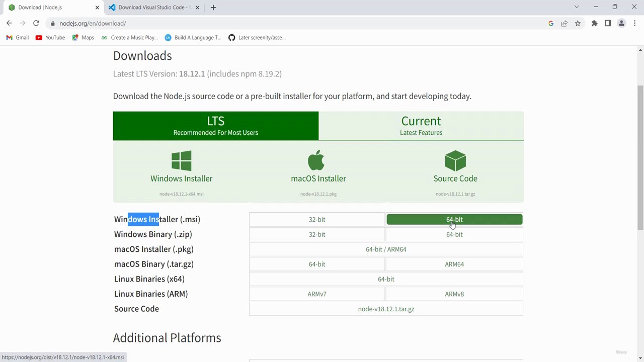Open the tab search dropdown arrow
This screenshot has height=362, width=644.
click(577, 7)
